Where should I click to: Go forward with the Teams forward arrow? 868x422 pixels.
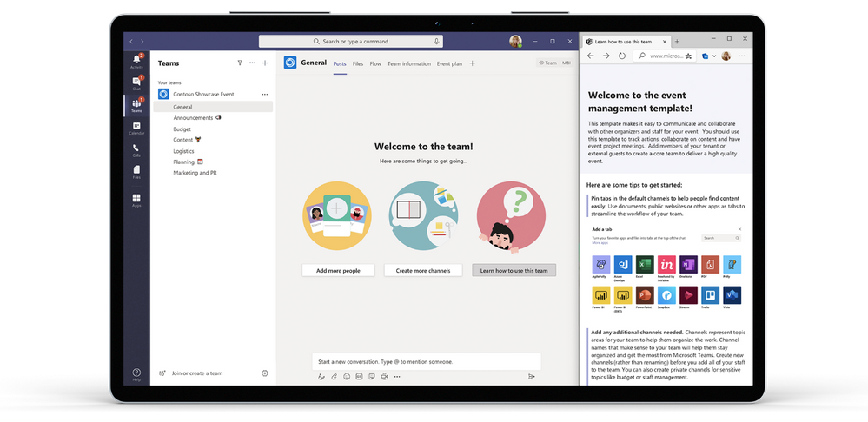point(142,42)
